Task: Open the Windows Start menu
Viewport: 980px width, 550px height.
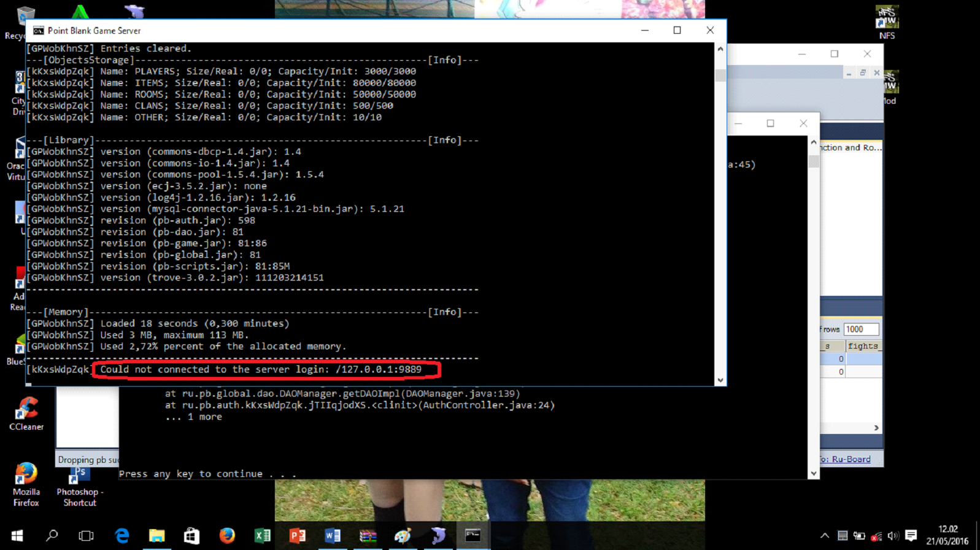Action: pyautogui.click(x=17, y=536)
